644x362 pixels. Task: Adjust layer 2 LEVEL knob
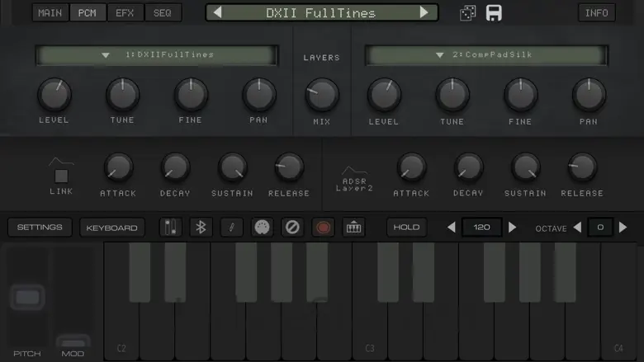click(x=384, y=95)
